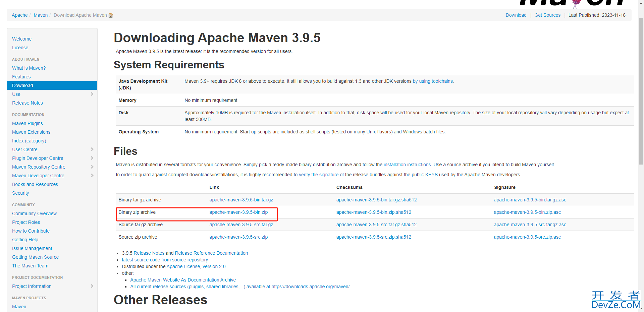
Task: Open apache-maven-3.9.5-src.tar.gz.asc signature
Action: [x=530, y=225]
